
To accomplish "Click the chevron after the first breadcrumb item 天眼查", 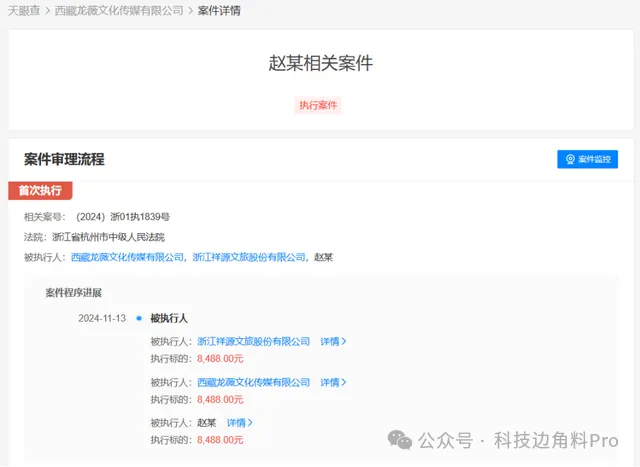I will (47, 11).
